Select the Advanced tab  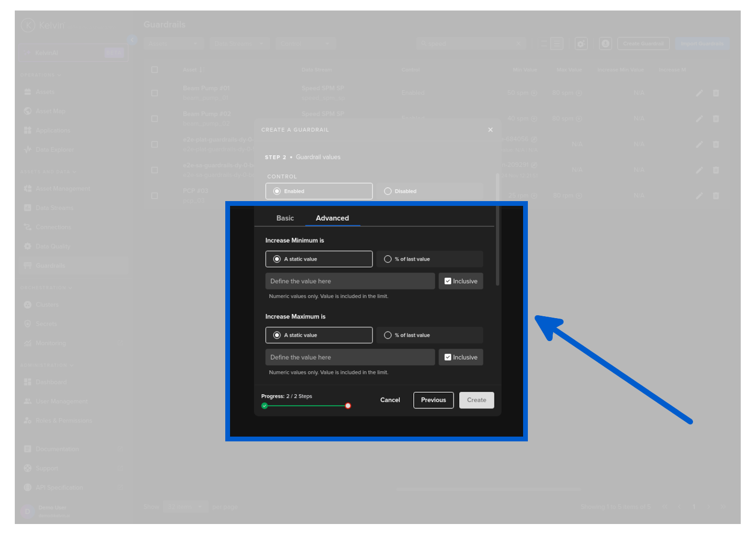click(x=332, y=218)
